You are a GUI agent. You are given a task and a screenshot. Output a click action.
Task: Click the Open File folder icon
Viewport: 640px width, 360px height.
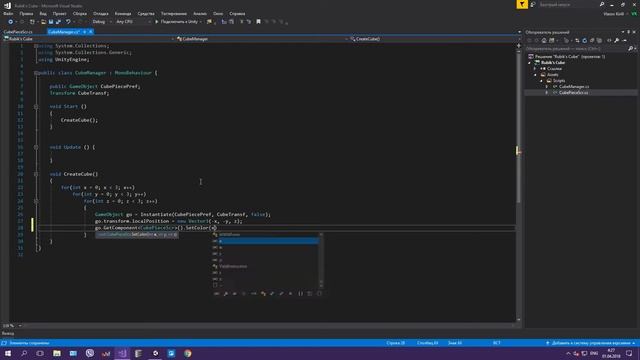(x=43, y=22)
